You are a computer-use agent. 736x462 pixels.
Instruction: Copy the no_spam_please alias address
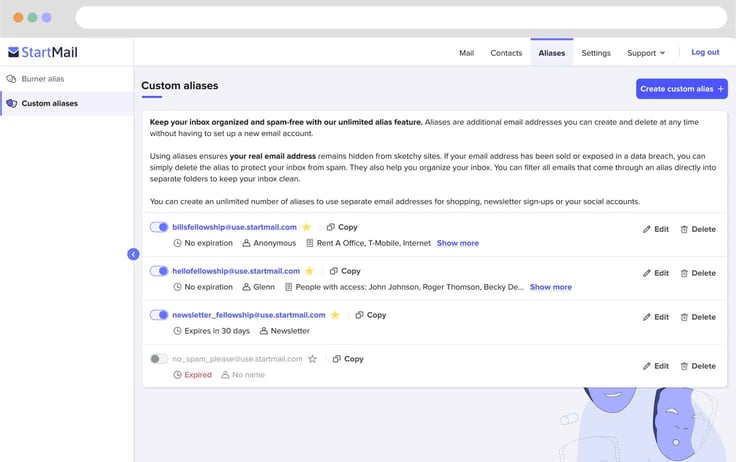(348, 359)
